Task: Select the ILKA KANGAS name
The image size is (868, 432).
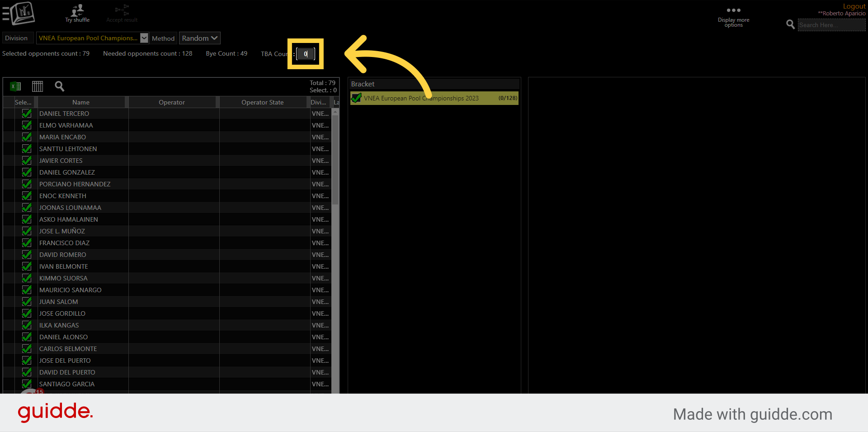Action: [x=59, y=325]
